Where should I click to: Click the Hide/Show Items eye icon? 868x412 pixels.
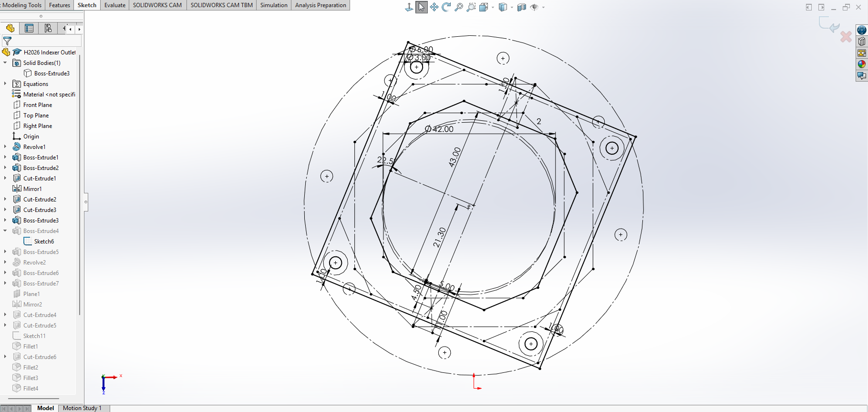coord(534,7)
